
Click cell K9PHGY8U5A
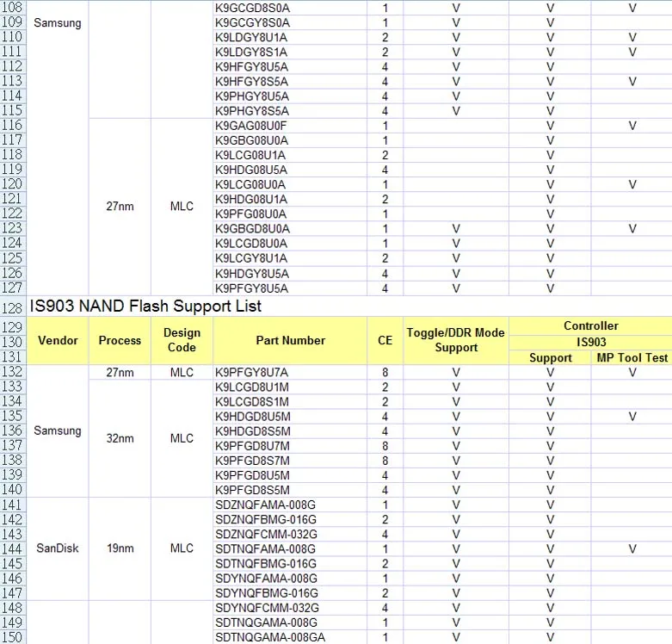click(290, 96)
